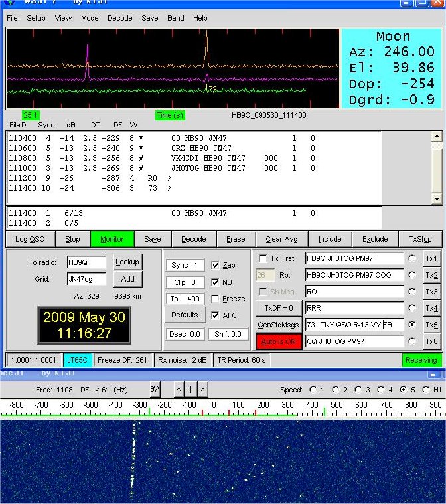Click the Lookup button
The width and height of the screenshot is (446, 504).
click(127, 262)
